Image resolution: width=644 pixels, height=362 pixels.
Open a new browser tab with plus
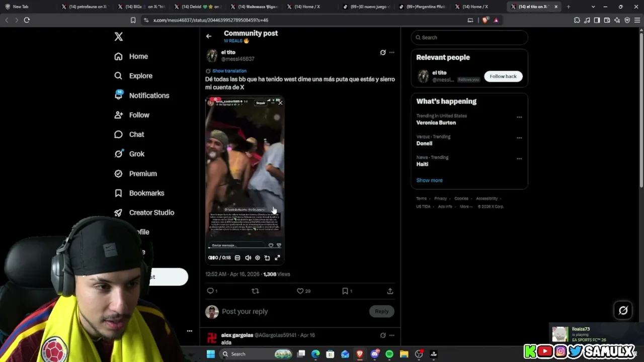(x=569, y=7)
